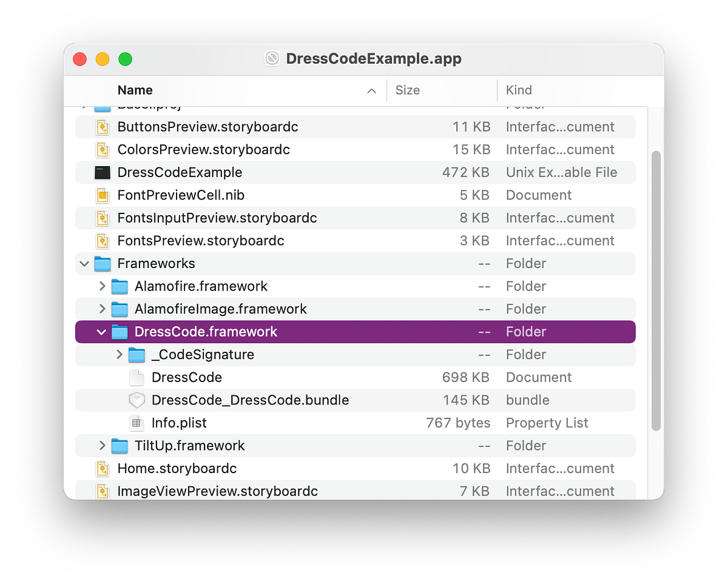Click the ImageViewPreview.storyboardc icon
728x584 pixels.
103,491
